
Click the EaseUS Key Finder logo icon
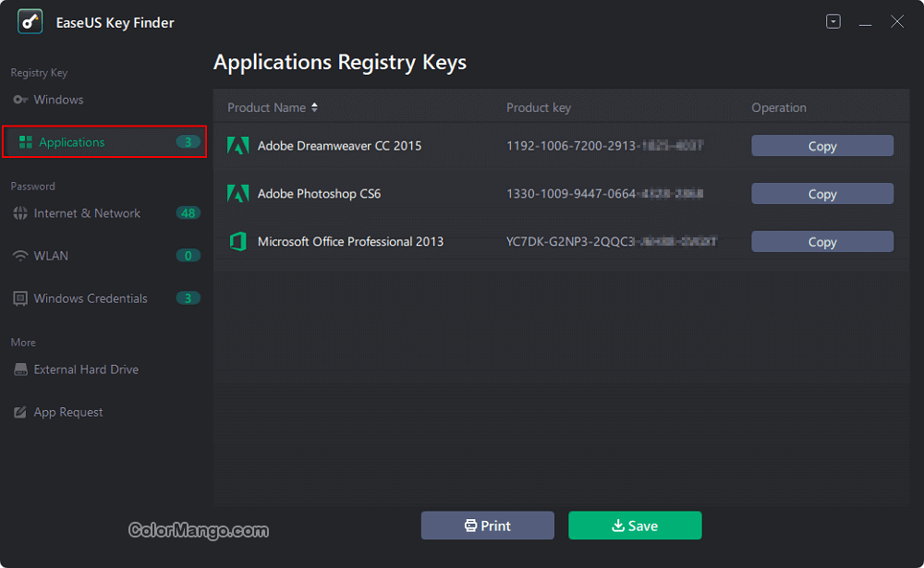pos(30,22)
